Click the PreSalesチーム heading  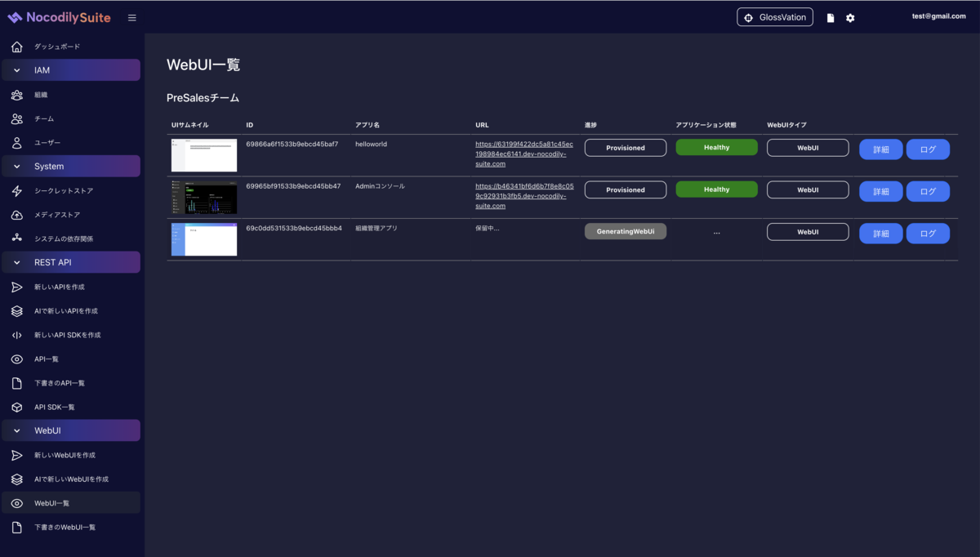point(203,98)
